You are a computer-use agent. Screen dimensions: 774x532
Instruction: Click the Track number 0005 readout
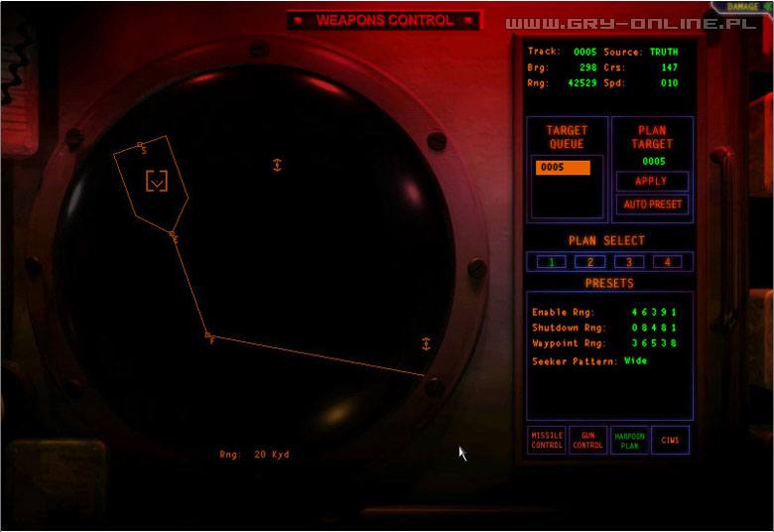click(x=584, y=52)
